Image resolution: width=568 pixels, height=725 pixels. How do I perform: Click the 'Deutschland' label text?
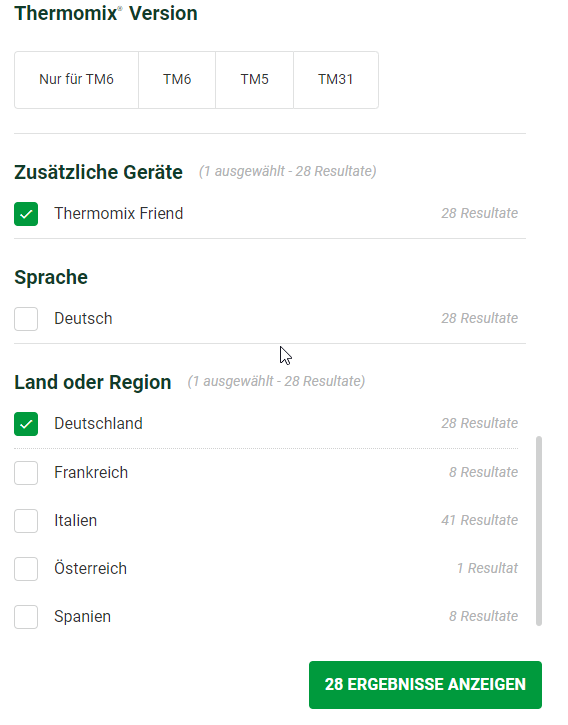tap(99, 424)
